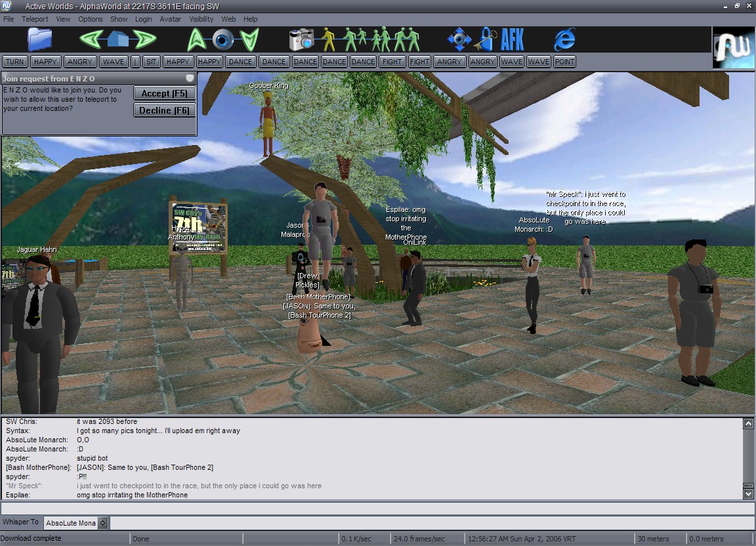
Task: Click the folder icon in the toolbar
Action: click(39, 39)
